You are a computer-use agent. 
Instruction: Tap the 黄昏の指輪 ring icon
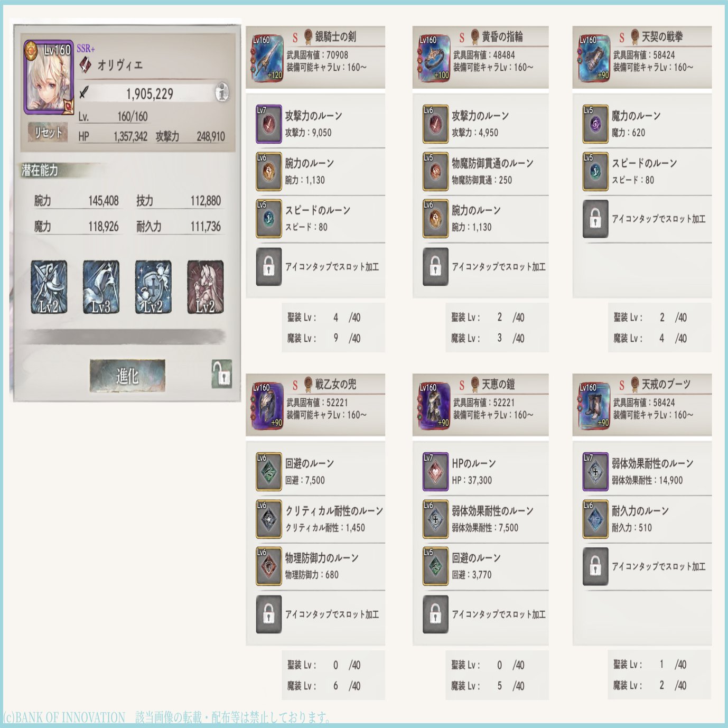click(x=434, y=58)
